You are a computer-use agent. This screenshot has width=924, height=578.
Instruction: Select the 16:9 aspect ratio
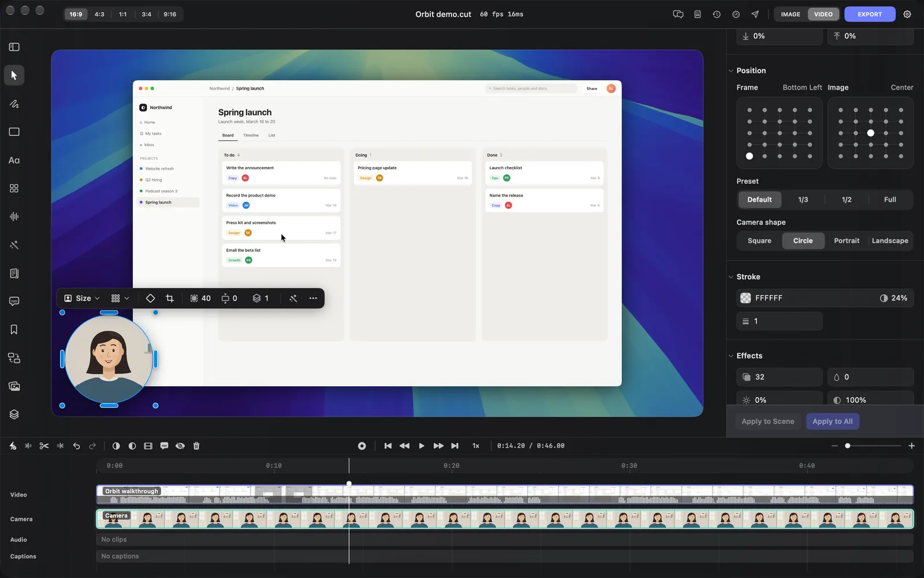click(x=76, y=14)
